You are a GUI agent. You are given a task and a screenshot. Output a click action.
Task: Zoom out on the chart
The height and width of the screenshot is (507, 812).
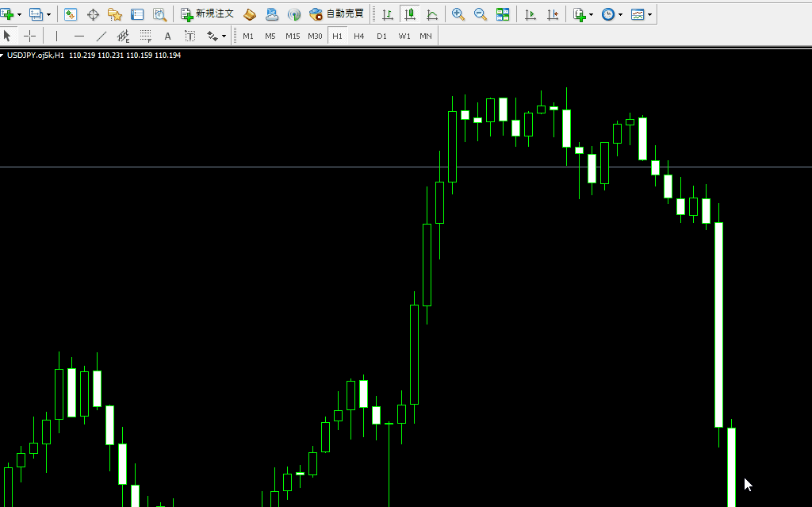[x=480, y=14]
